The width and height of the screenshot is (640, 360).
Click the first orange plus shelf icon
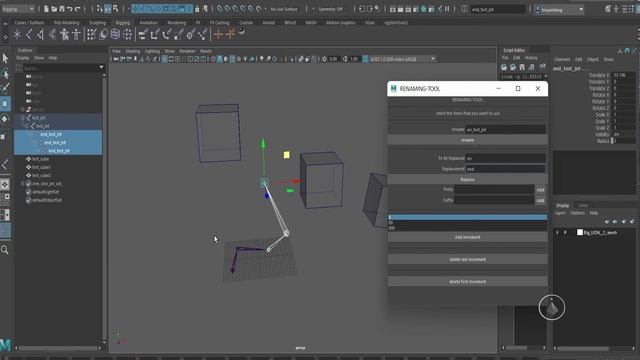coord(218,35)
